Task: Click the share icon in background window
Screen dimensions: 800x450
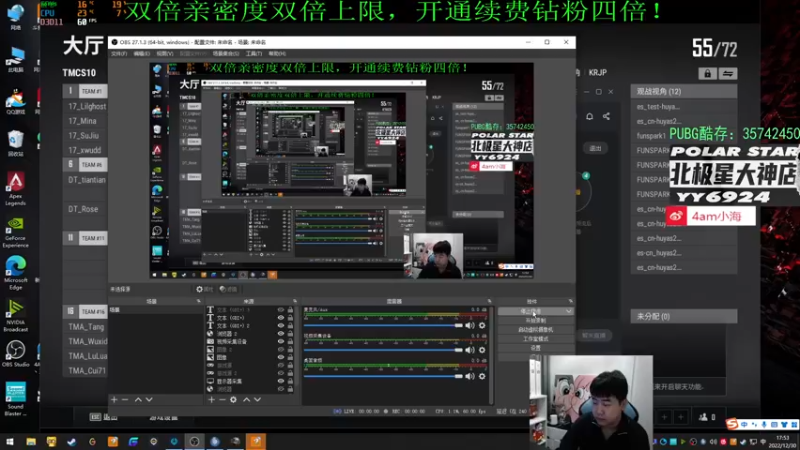Action: [606, 116]
